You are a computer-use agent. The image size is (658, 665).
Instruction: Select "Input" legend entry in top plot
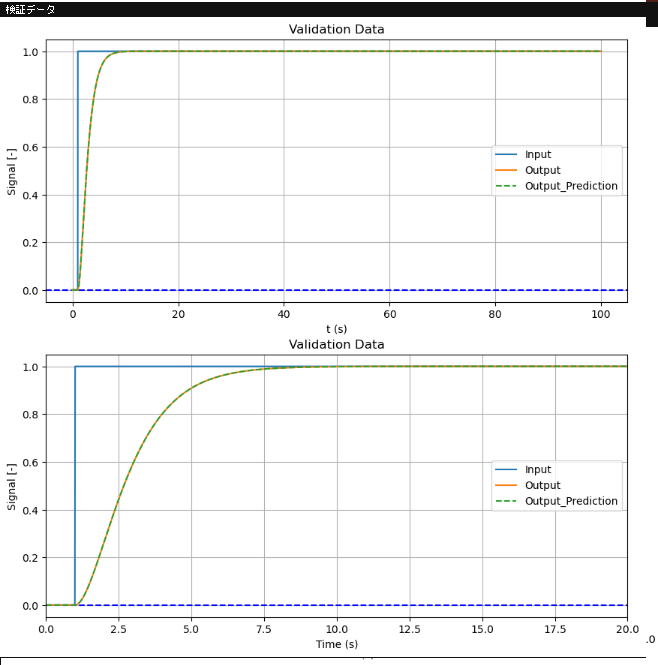pyautogui.click(x=538, y=154)
